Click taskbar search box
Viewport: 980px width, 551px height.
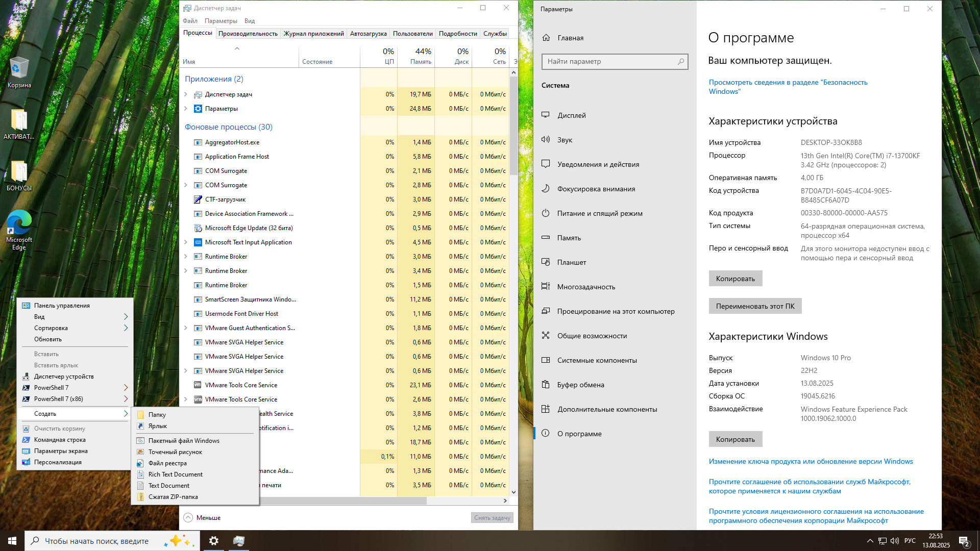tap(112, 541)
